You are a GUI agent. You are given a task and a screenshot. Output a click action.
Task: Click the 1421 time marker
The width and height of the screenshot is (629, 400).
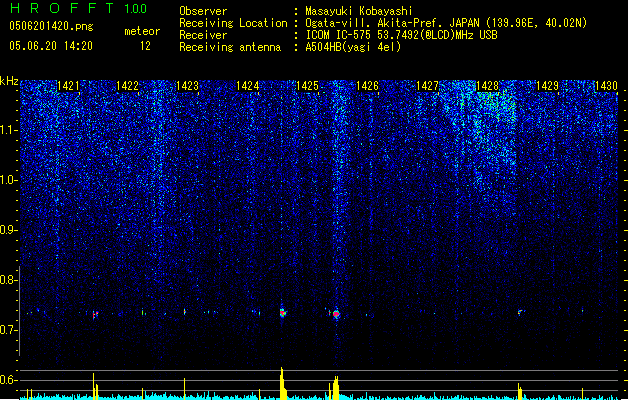coord(68,86)
